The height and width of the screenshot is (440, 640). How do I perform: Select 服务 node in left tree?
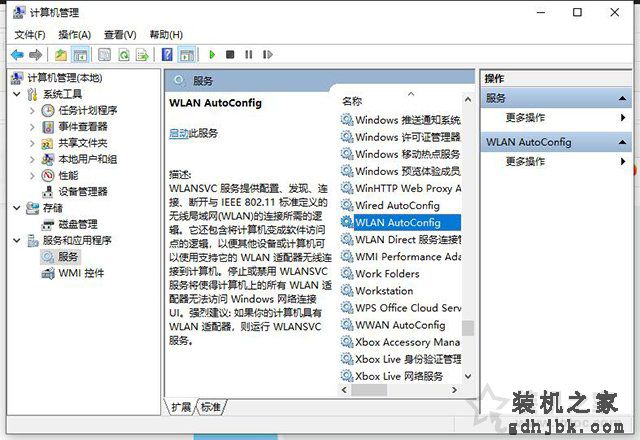[68, 256]
